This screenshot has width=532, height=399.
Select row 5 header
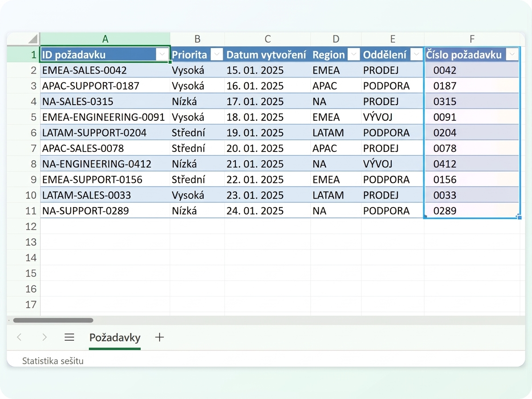pyautogui.click(x=24, y=117)
